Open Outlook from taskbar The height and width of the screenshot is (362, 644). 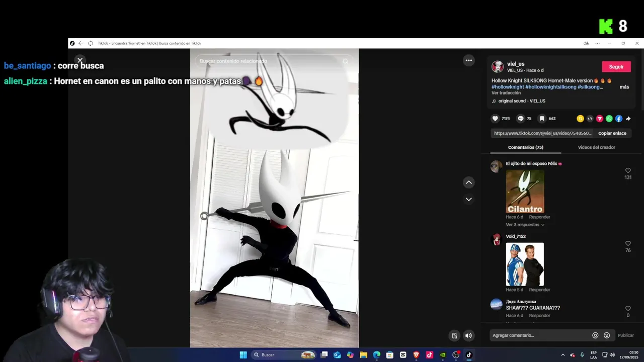click(x=337, y=355)
